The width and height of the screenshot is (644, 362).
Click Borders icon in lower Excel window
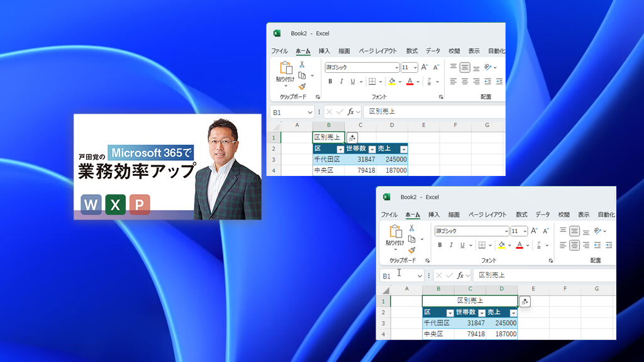tap(482, 245)
